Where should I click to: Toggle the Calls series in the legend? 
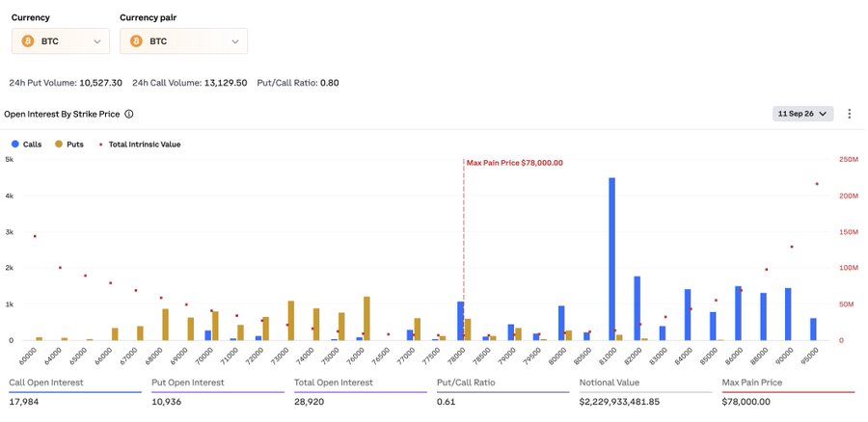(27, 145)
